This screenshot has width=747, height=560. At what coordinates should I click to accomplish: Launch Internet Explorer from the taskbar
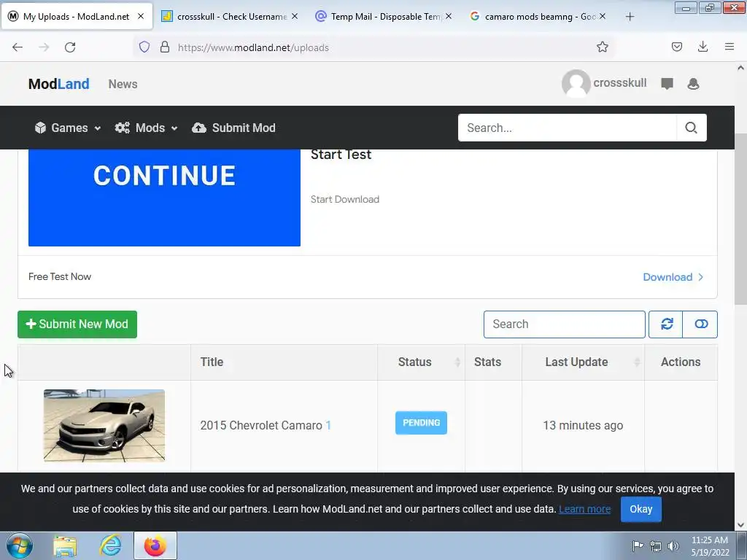[x=110, y=545]
